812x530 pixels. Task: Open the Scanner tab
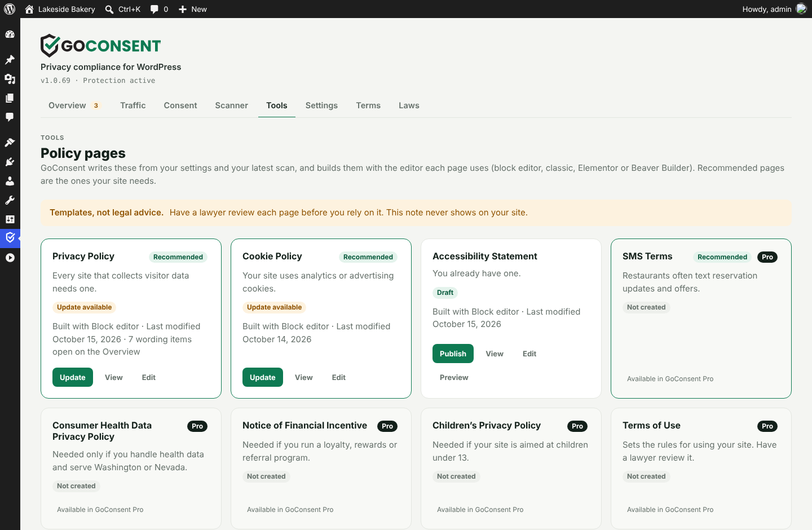pyautogui.click(x=232, y=105)
